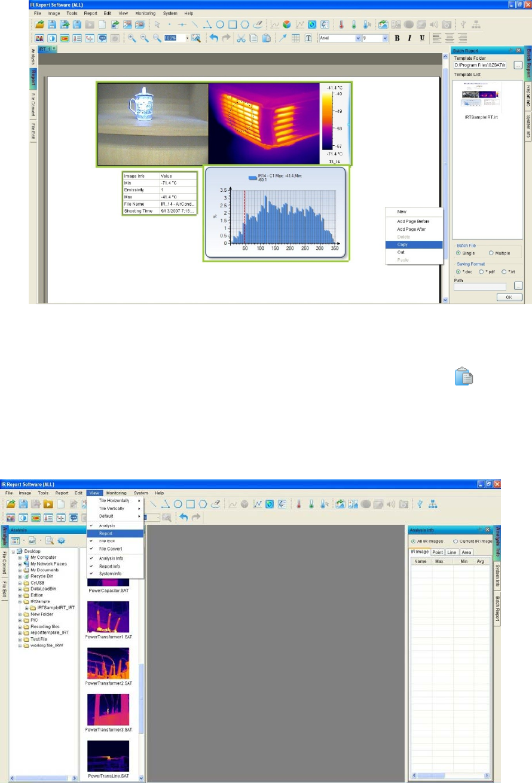Click the text box T icon

(308, 38)
